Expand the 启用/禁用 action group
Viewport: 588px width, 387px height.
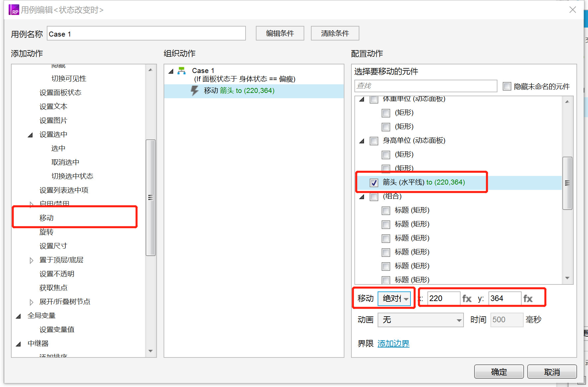(x=31, y=204)
